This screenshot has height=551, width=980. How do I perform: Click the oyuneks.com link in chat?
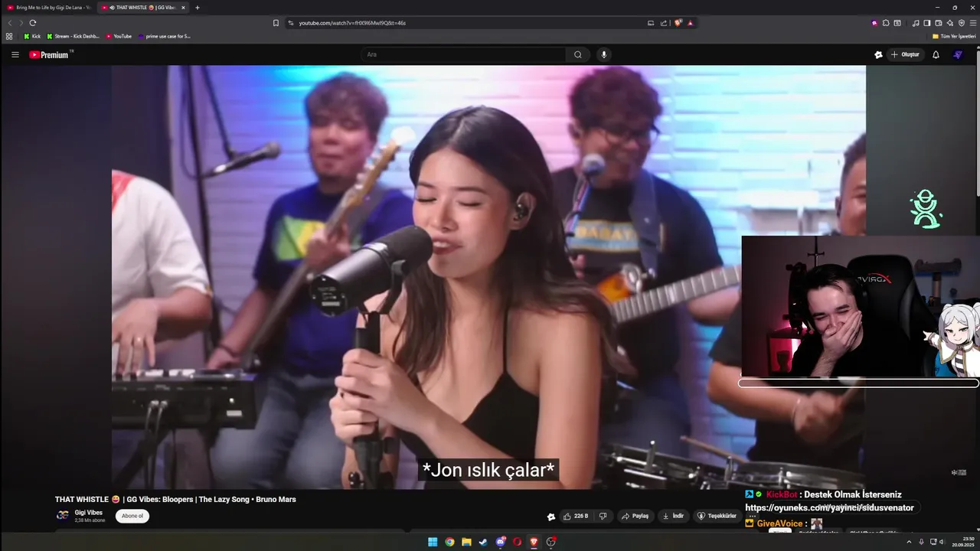tap(829, 507)
